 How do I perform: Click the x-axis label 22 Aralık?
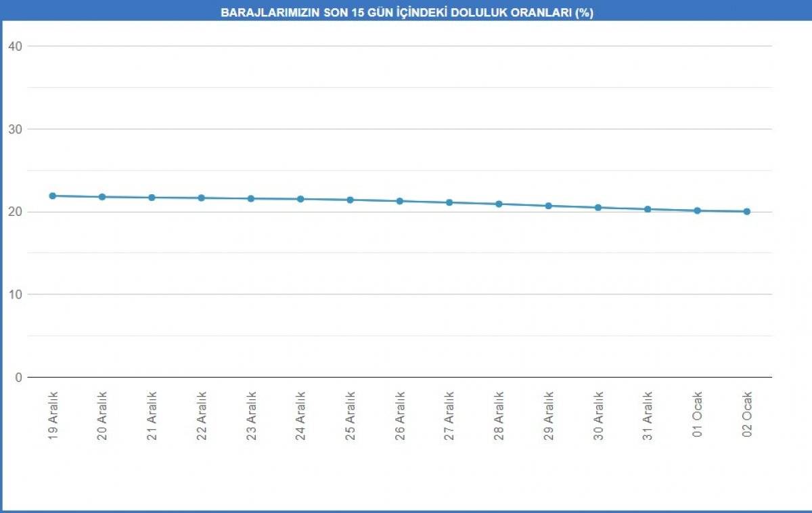click(x=202, y=416)
